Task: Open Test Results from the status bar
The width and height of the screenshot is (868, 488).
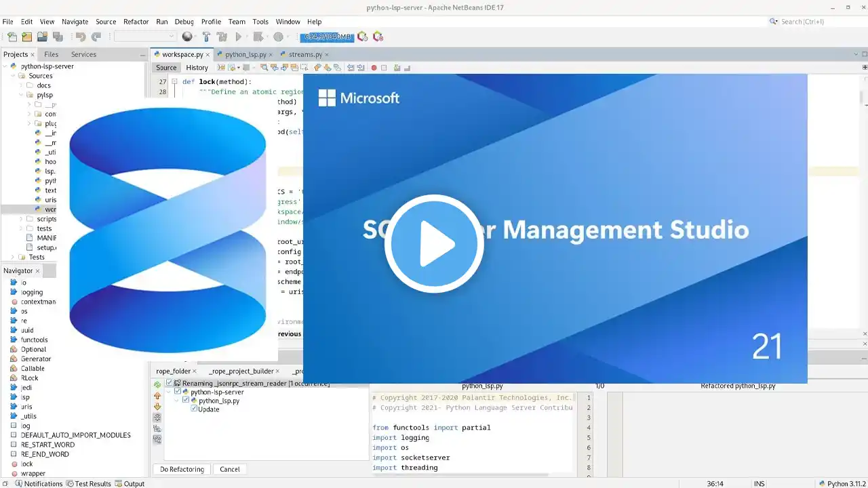Action: [88, 483]
